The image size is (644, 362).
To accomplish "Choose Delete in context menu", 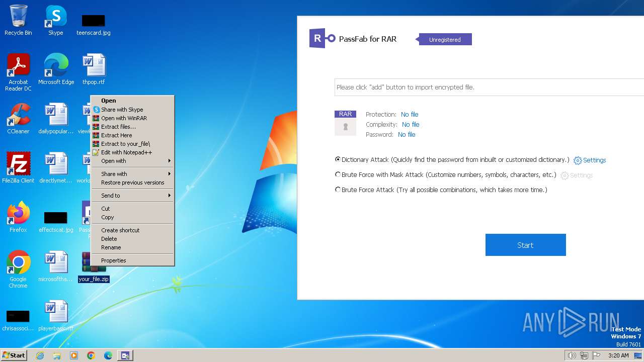I will point(133,239).
